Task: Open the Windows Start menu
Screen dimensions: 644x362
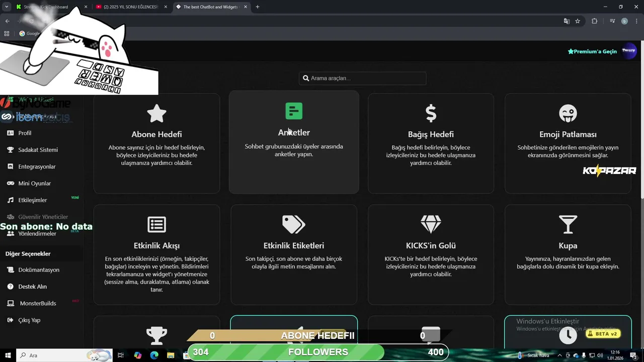Action: [8, 355]
